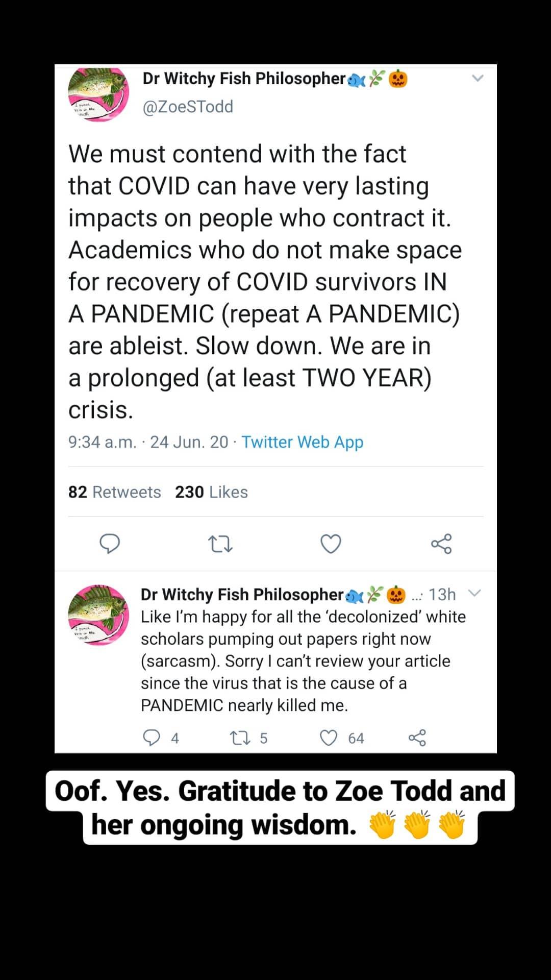Tap the reply tweet's fish avatar
Viewport: 551px width, 980px height.
click(x=98, y=615)
